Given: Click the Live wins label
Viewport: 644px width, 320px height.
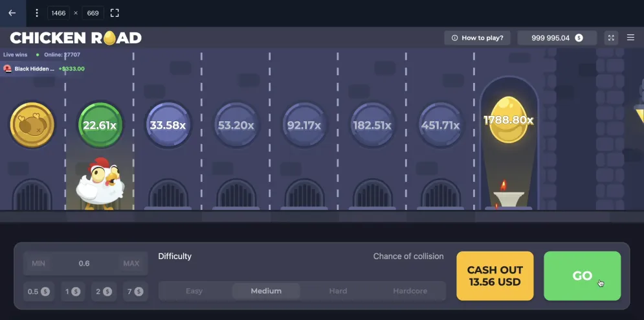Looking at the screenshot, I should click(15, 54).
